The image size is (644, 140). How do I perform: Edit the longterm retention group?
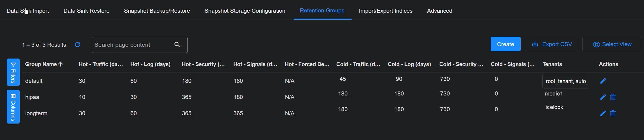click(603, 113)
